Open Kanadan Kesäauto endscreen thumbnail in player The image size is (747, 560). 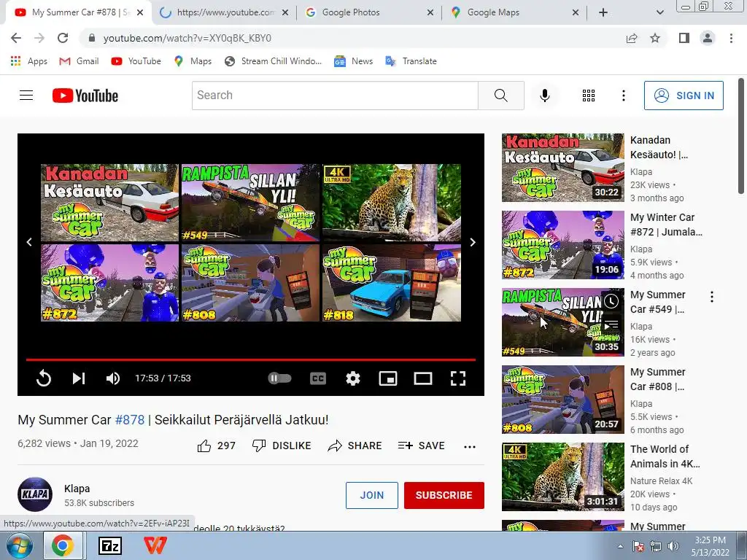109,203
